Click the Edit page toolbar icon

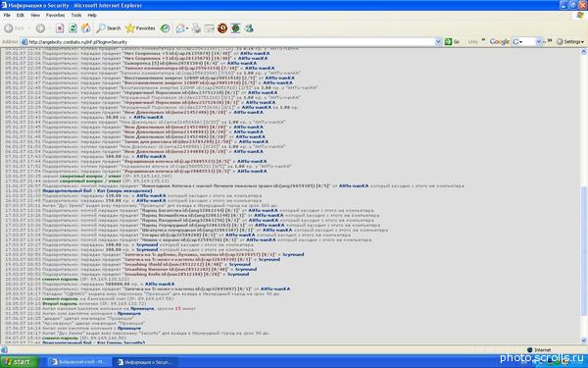210,28
